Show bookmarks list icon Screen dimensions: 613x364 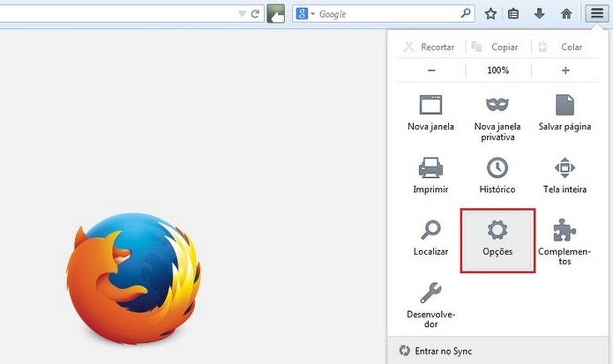point(513,14)
